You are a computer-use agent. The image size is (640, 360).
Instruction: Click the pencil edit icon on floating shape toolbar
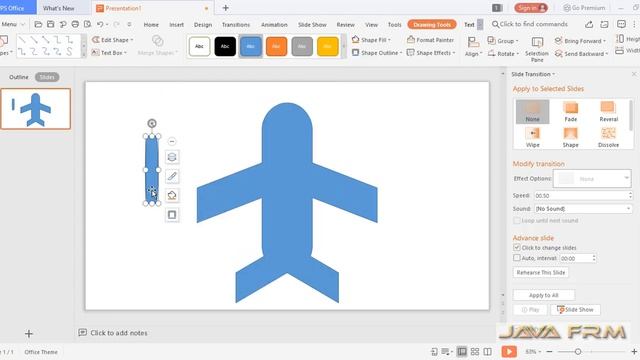coord(172,176)
